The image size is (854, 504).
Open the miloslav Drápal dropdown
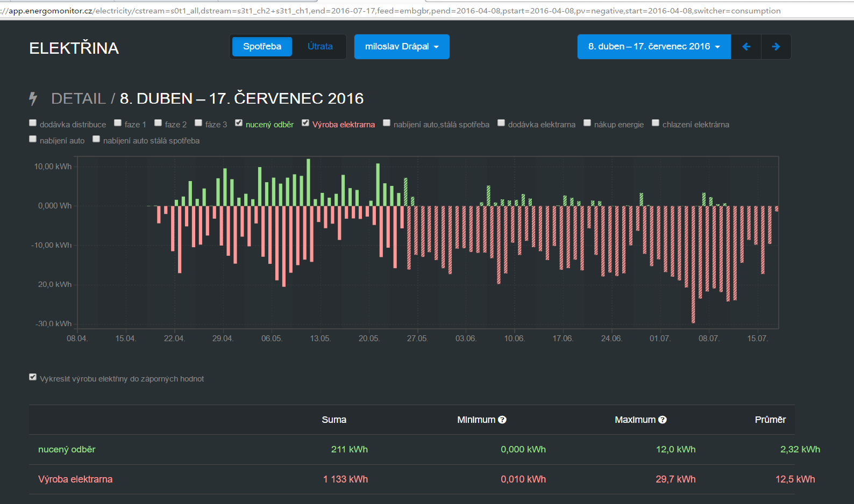pyautogui.click(x=402, y=47)
